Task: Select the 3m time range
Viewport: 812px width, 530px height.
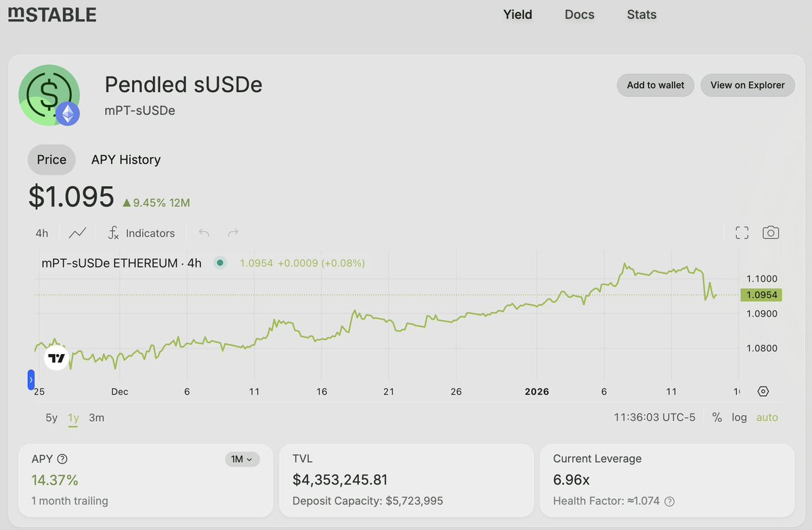Action: pyautogui.click(x=97, y=418)
